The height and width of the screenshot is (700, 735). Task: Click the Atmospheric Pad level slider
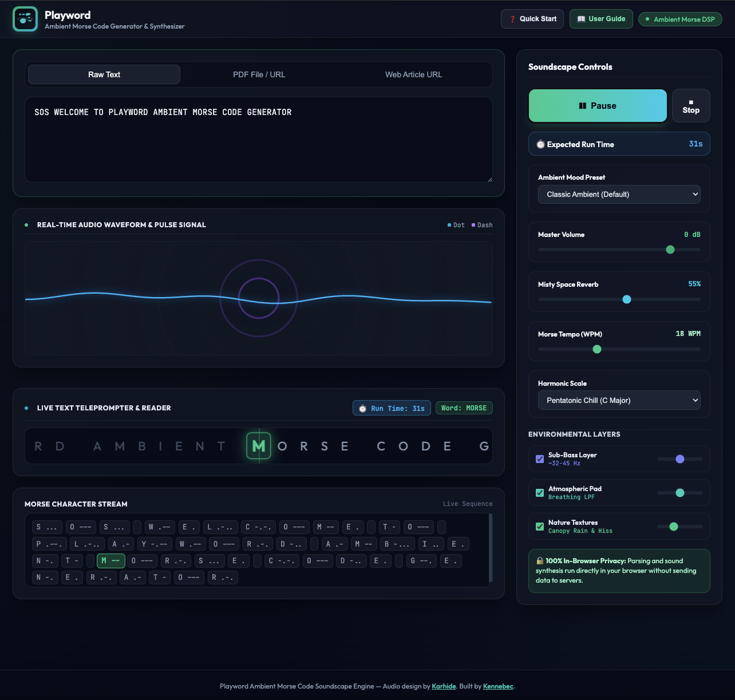pos(680,493)
